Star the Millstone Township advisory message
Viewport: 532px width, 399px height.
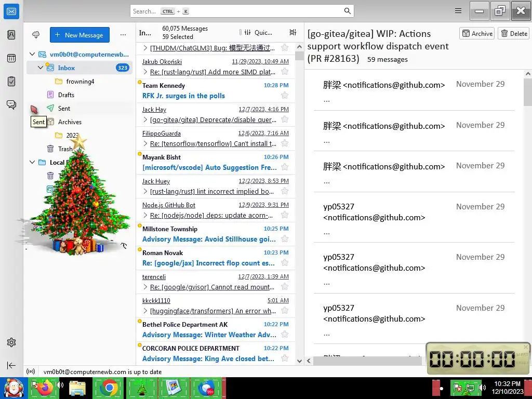[285, 239]
